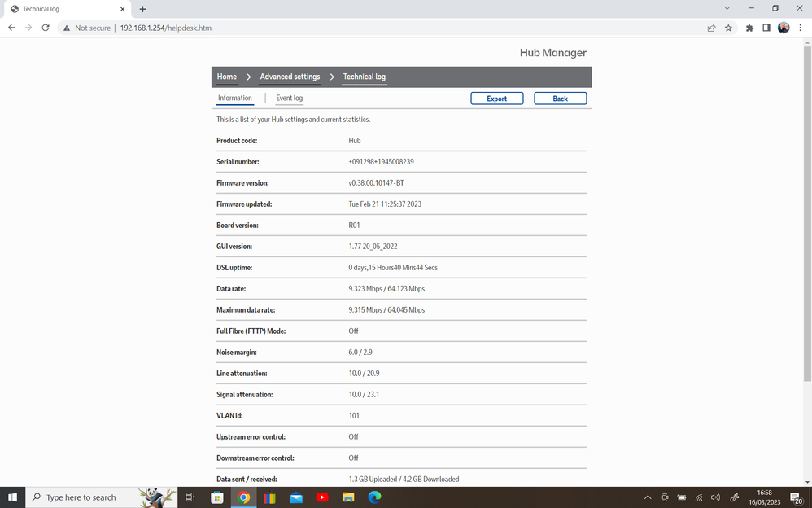Go to Home in the breadcrumb
The width and height of the screenshot is (812, 508).
click(227, 77)
